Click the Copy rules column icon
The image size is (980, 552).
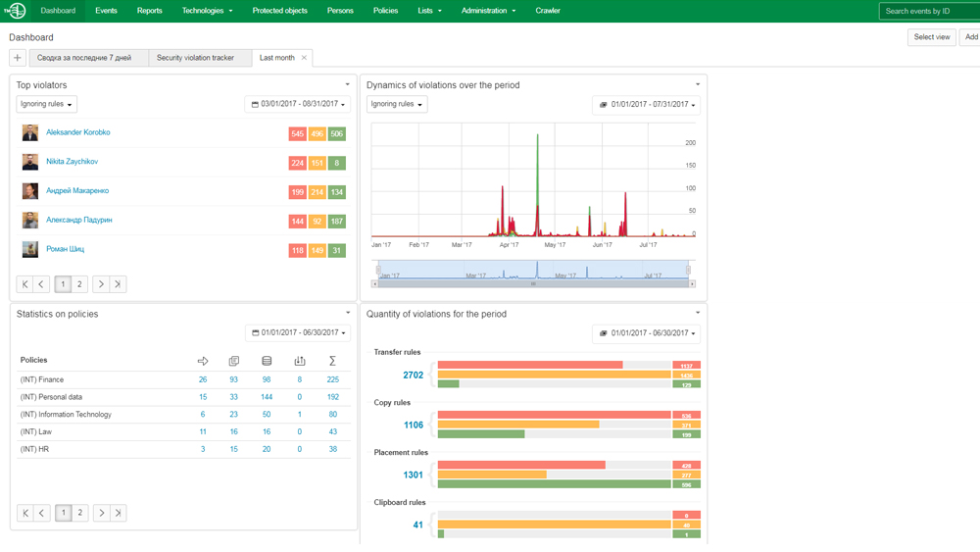coord(234,361)
